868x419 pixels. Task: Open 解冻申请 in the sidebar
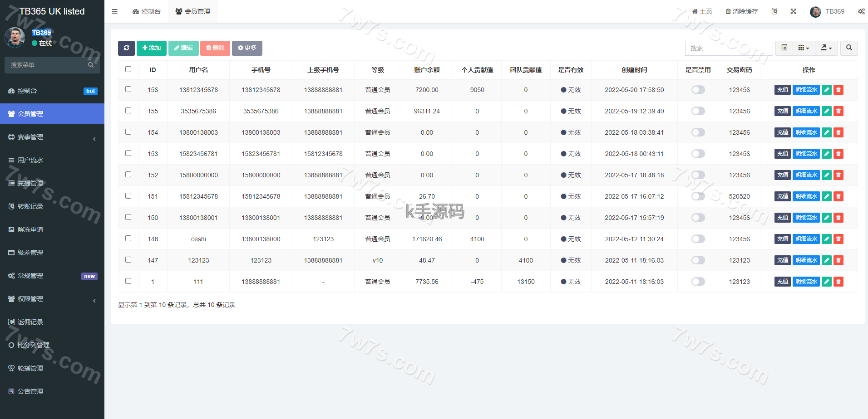[52, 229]
